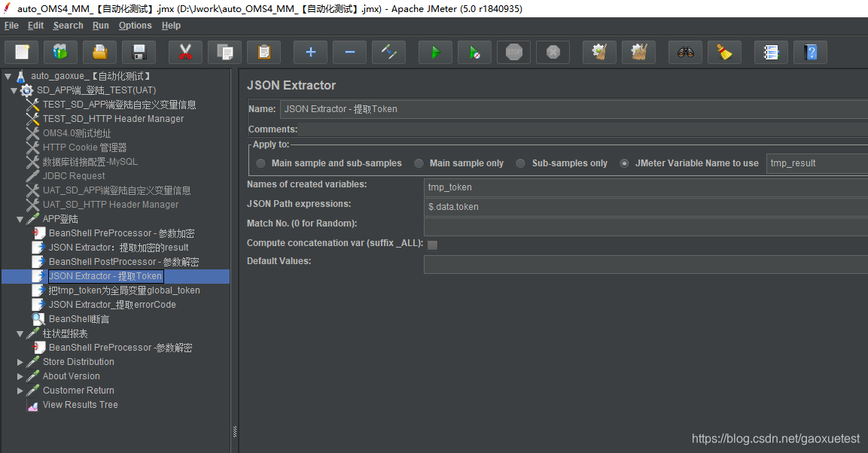Select JSON Extractor_提取errorCode item
The image size is (868, 453).
[112, 305]
